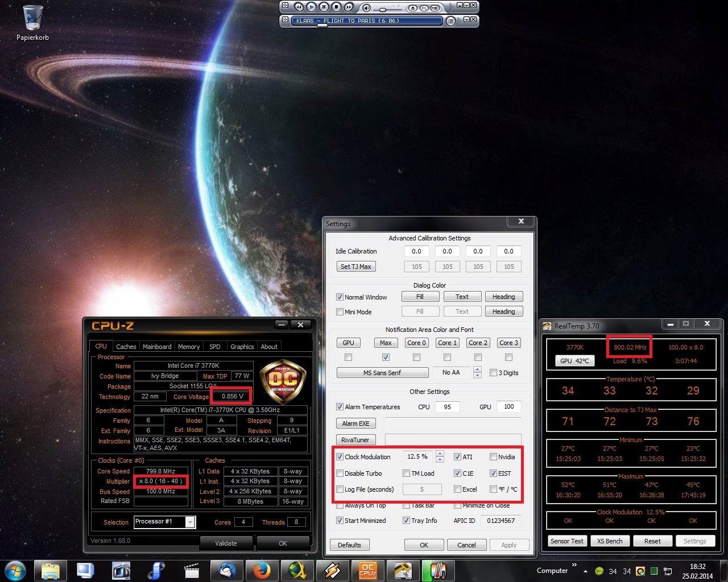Screen dimensions: 728x582
Task: Click stepper next to Clock Modulation 12.5 %
Action: pos(439,456)
